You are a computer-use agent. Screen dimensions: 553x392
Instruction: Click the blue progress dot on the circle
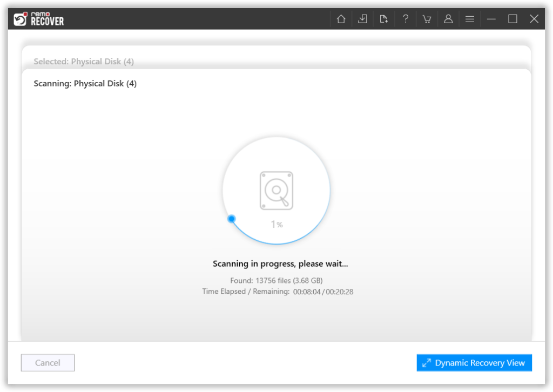click(x=232, y=219)
